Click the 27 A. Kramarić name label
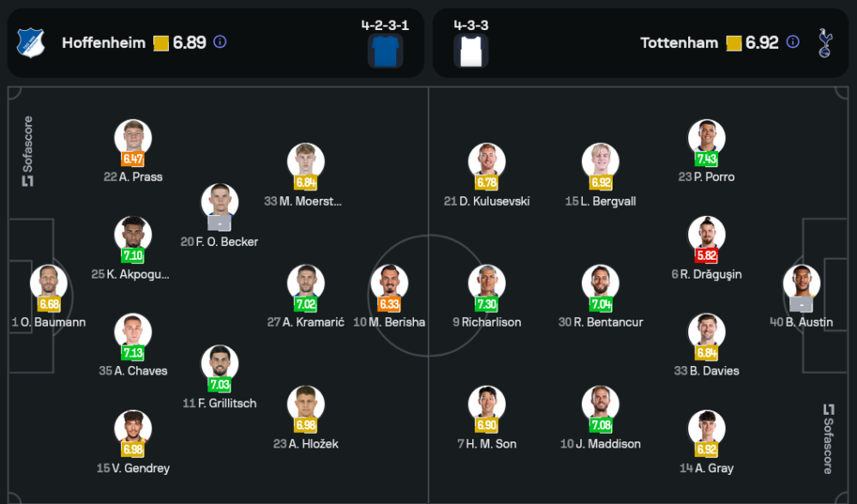Screen dimensions: 857x504 coord(306,322)
